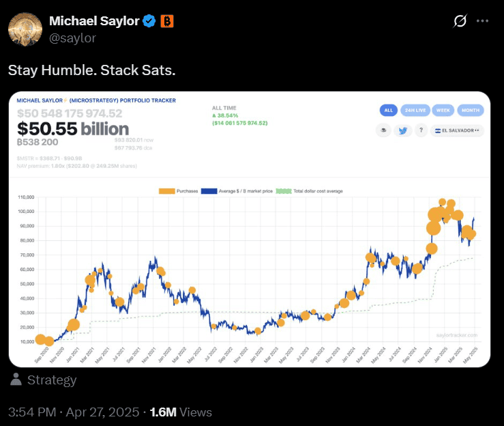
Task: Click the 38.54% all-time gain
Action: tap(225, 115)
